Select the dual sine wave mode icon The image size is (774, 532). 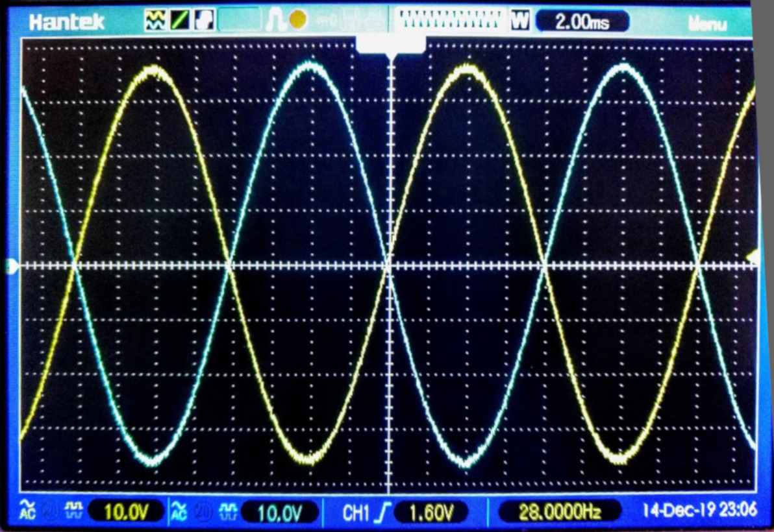point(155,20)
